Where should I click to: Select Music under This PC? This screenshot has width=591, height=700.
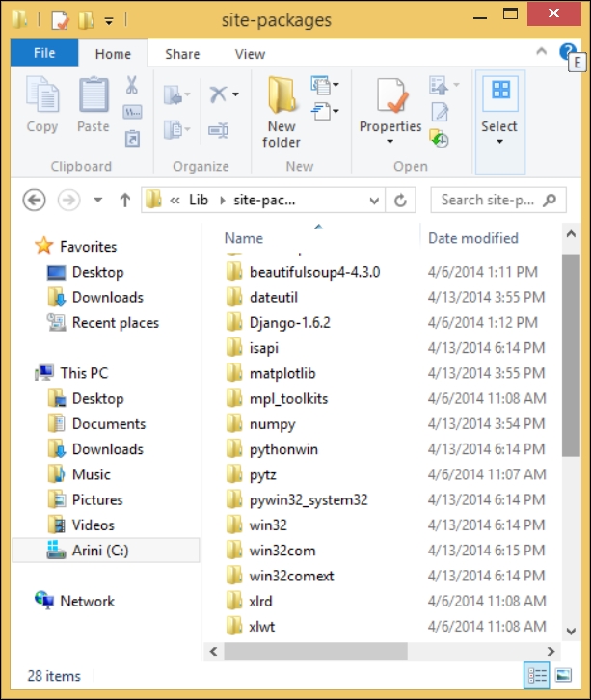click(x=91, y=474)
